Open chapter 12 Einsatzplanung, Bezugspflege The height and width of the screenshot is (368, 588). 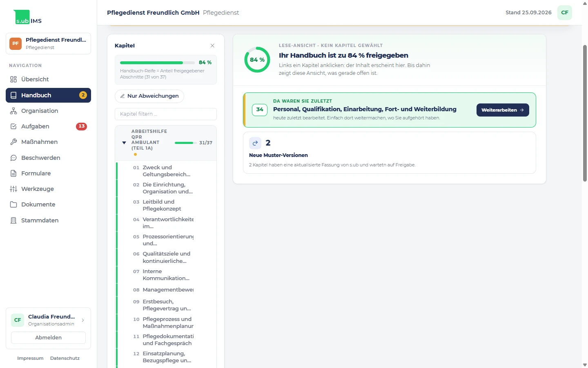point(166,357)
